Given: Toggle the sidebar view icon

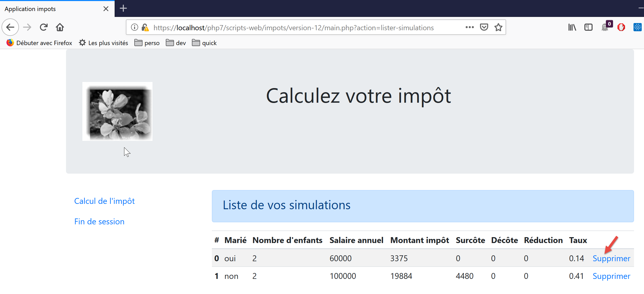Looking at the screenshot, I should [x=588, y=27].
